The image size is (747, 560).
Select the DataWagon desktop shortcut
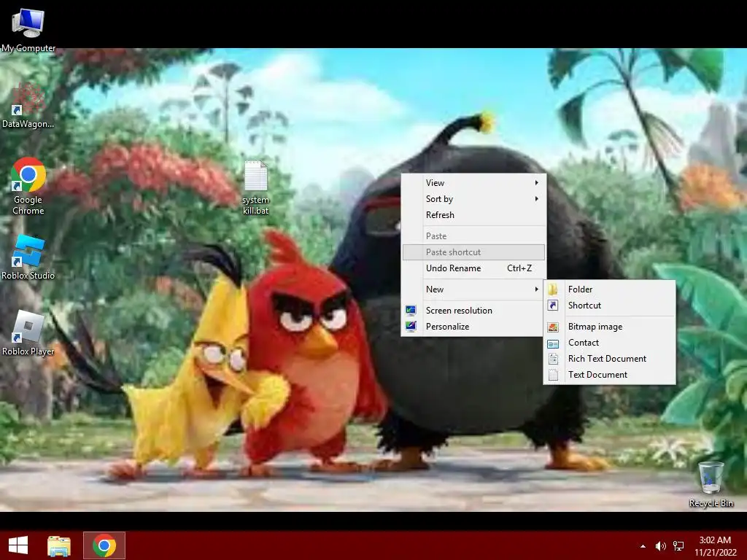tap(28, 106)
